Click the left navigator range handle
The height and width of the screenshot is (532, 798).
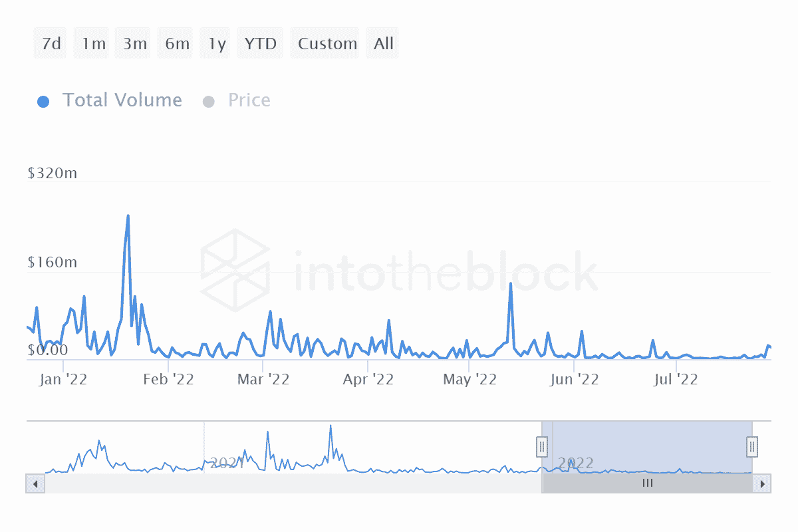click(x=542, y=446)
